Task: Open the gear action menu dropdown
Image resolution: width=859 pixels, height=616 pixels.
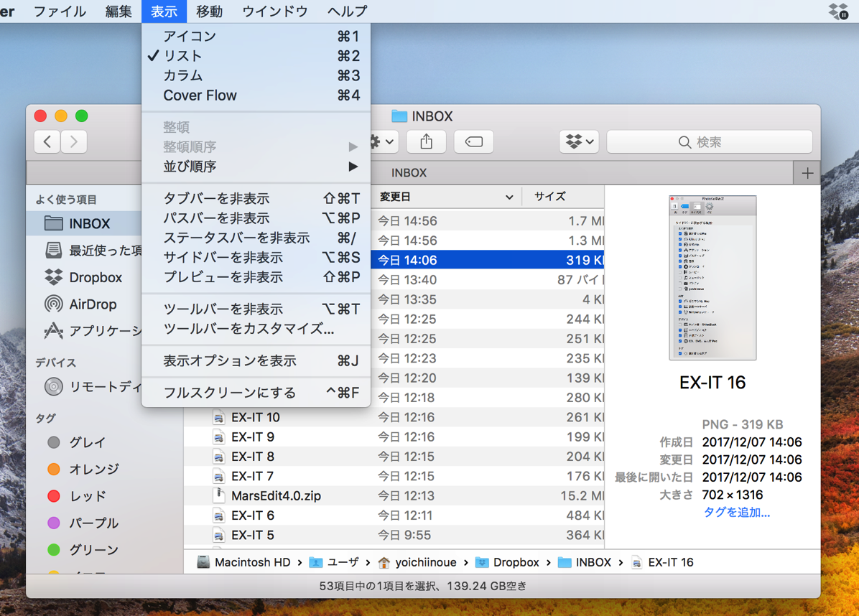Action: tap(383, 142)
